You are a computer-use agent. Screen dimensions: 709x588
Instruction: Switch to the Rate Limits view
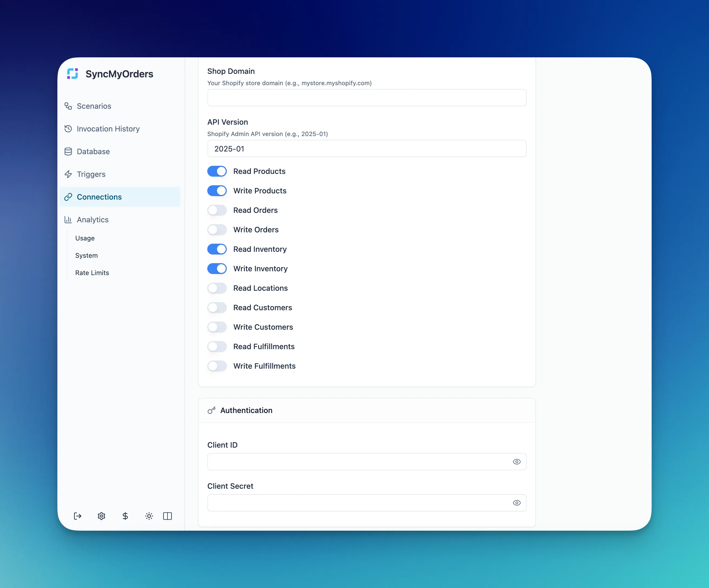92,273
